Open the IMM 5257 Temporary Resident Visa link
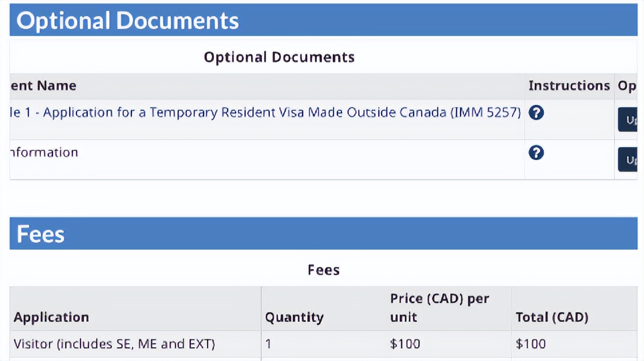The height and width of the screenshot is (361, 644). click(265, 113)
